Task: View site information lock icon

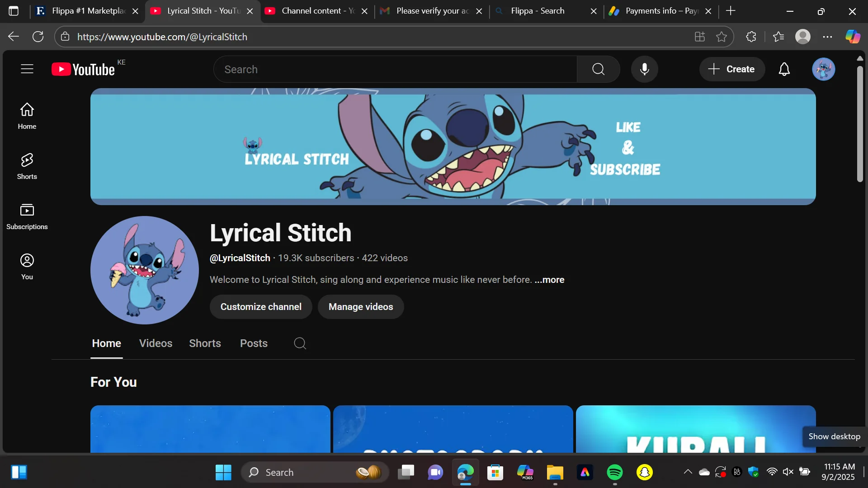Action: point(65,37)
